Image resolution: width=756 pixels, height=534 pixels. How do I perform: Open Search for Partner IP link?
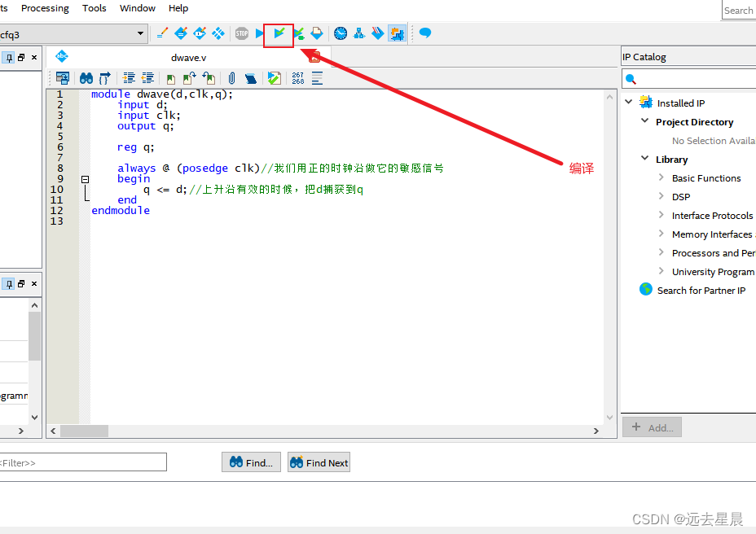tap(701, 290)
